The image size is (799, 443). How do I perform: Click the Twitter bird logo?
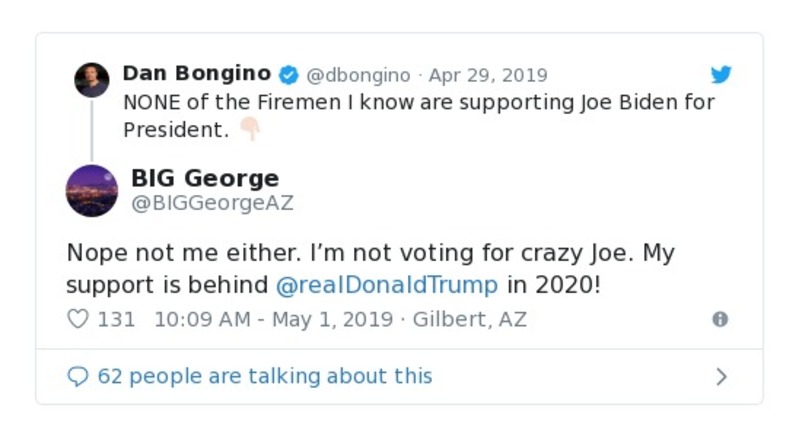tap(721, 75)
